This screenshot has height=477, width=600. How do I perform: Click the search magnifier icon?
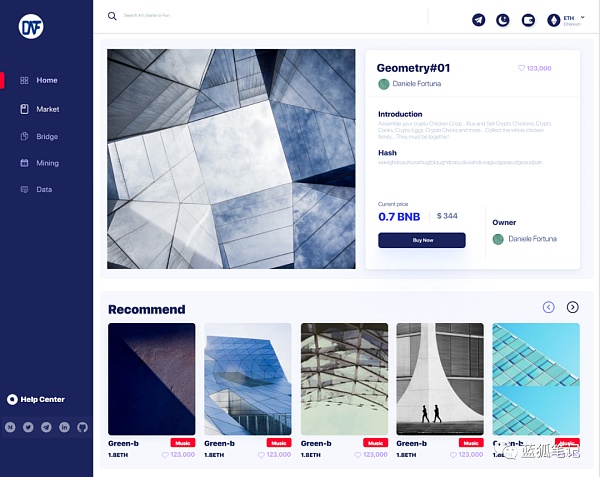click(112, 16)
